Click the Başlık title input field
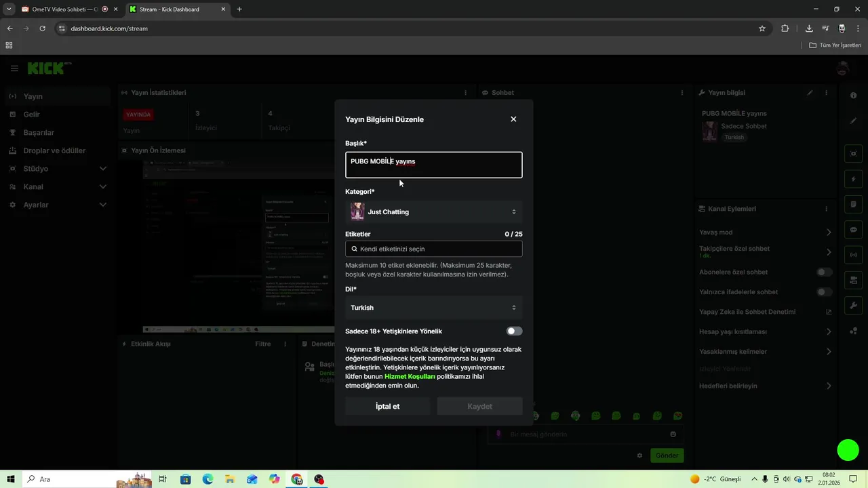Image resolution: width=868 pixels, height=488 pixels. click(434, 165)
